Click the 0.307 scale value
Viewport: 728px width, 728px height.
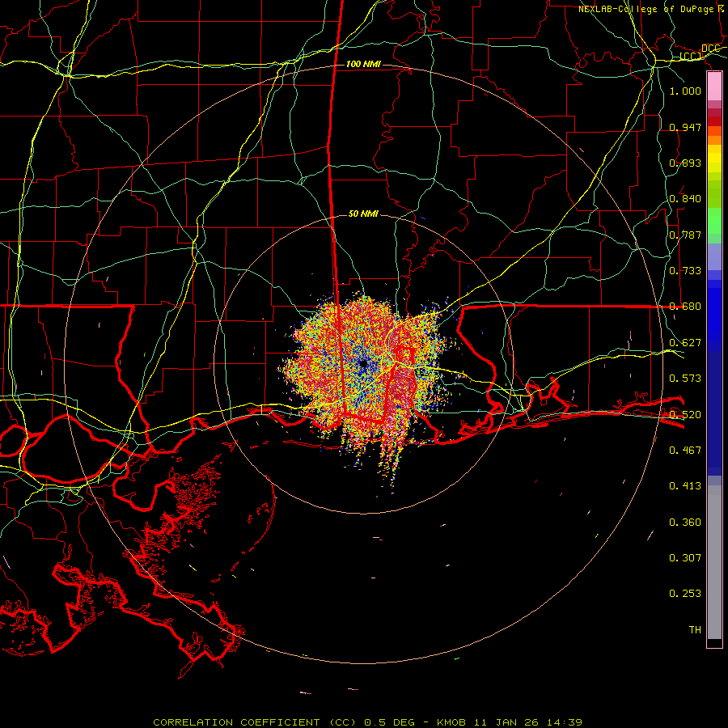pyautogui.click(x=685, y=557)
